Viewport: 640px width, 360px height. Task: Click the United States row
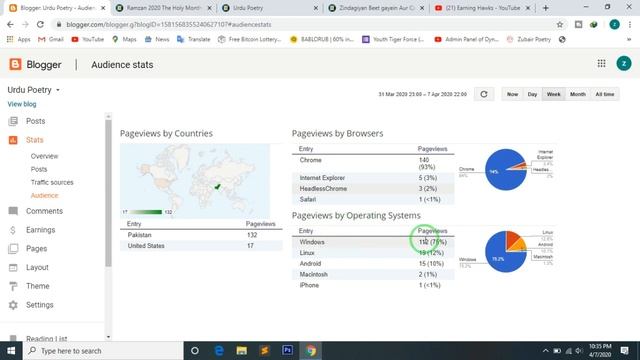tap(201, 246)
